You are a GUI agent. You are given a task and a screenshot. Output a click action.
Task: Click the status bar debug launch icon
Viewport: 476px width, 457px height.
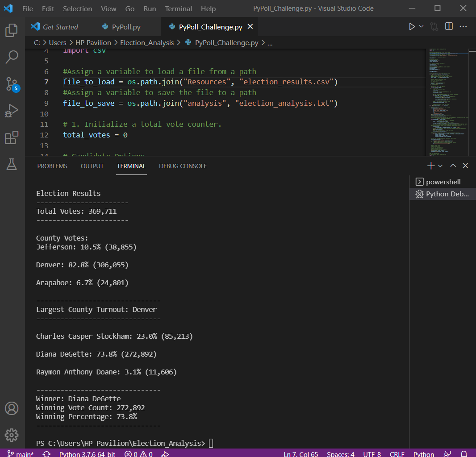[165, 454]
